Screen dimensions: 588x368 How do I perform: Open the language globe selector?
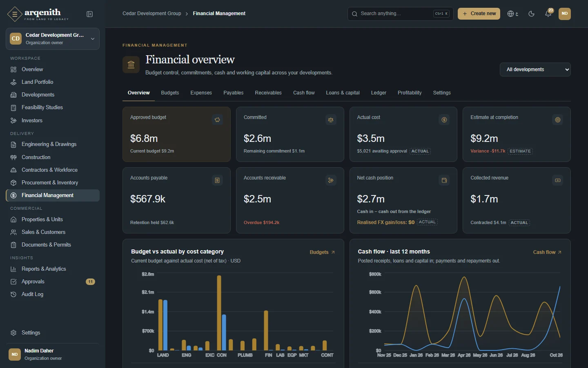[512, 13]
